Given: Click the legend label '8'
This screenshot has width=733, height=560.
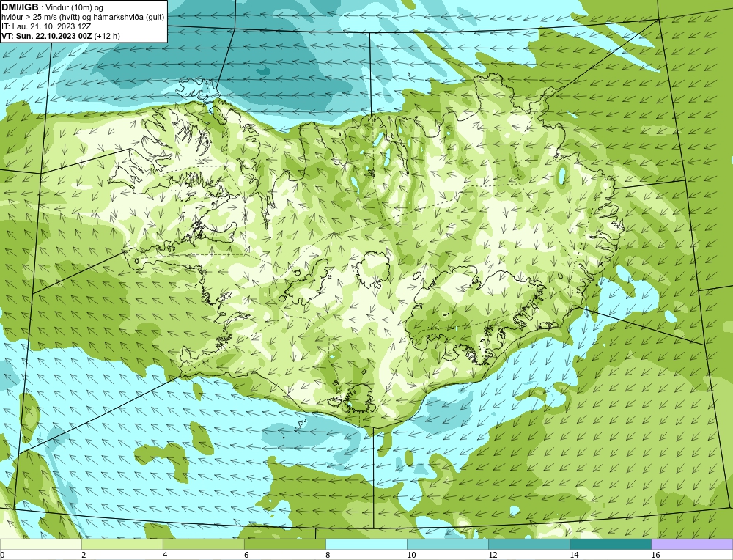Looking at the screenshot, I should 328,555.
